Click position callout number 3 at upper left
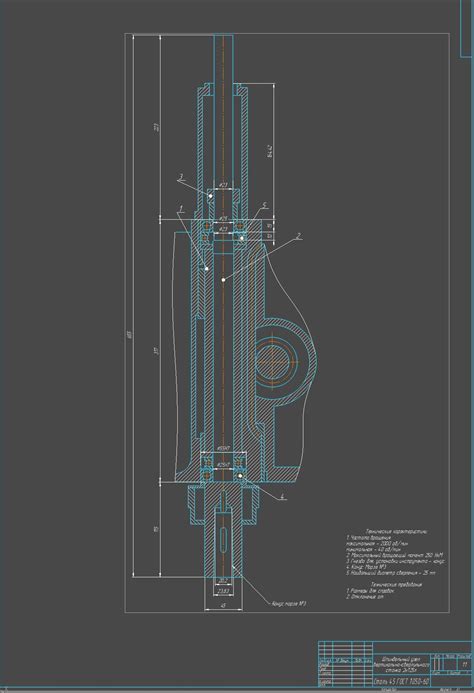 click(180, 177)
